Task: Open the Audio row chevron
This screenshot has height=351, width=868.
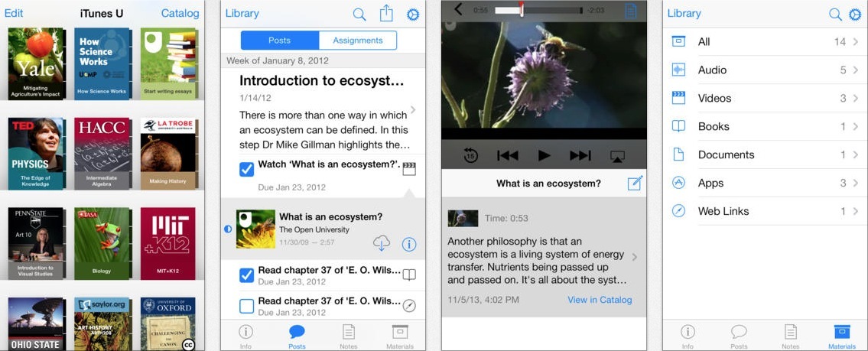Action: [856, 70]
